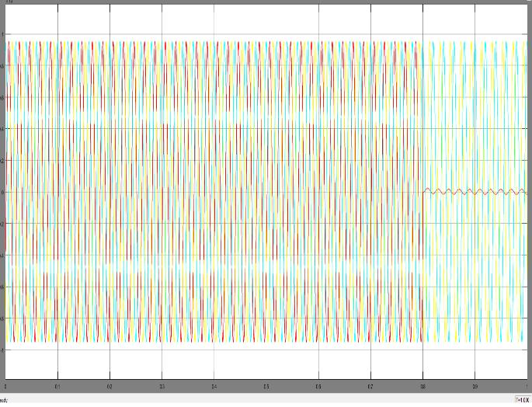Click the 0.1 label on the time axis
The image size is (532, 407).
click(57, 387)
